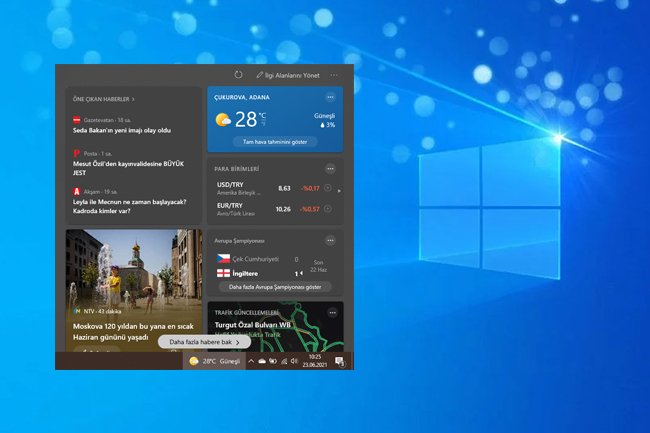Open İlgi Alanlarını Yönet settings
Screen dimensions: 650x433
[x=288, y=75]
